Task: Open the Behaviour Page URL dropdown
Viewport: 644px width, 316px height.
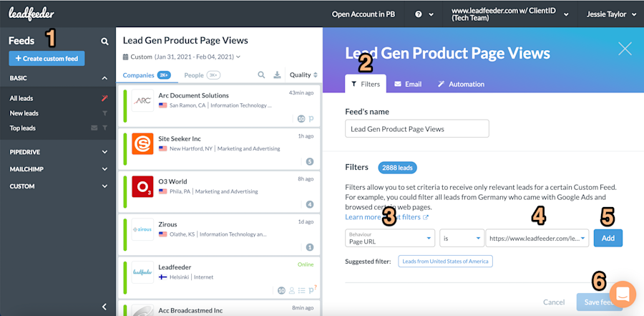Action: [390, 238]
